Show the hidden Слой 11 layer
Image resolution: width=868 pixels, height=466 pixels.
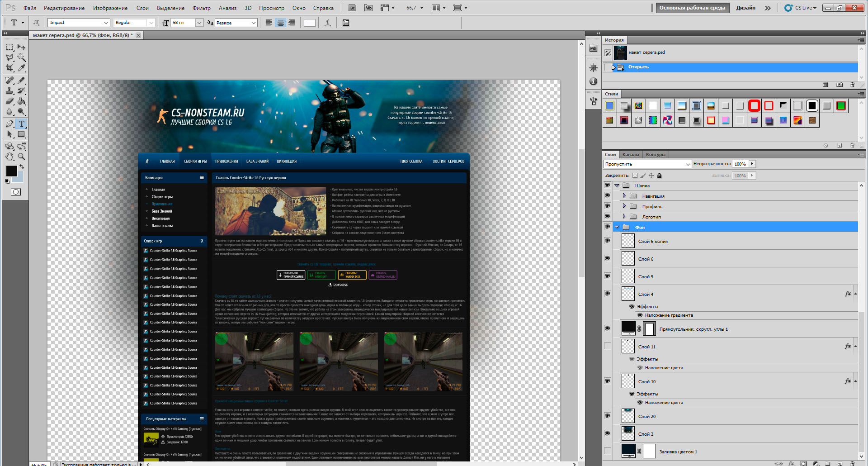tap(607, 346)
